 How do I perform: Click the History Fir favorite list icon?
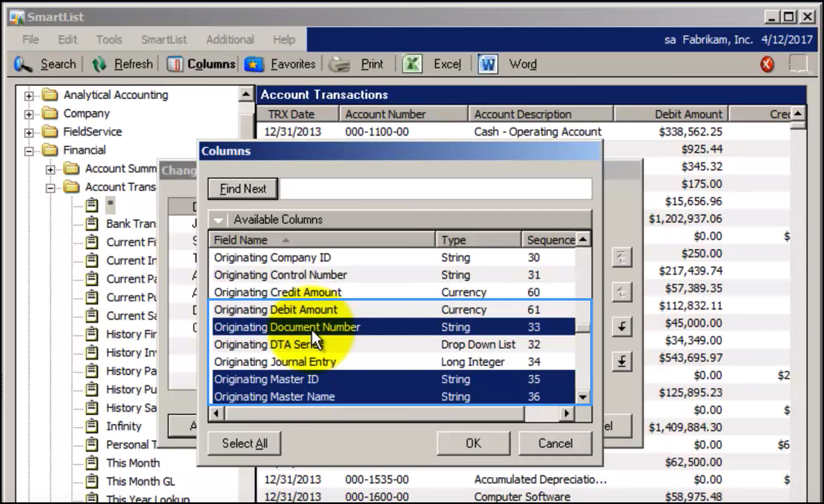[x=92, y=334]
